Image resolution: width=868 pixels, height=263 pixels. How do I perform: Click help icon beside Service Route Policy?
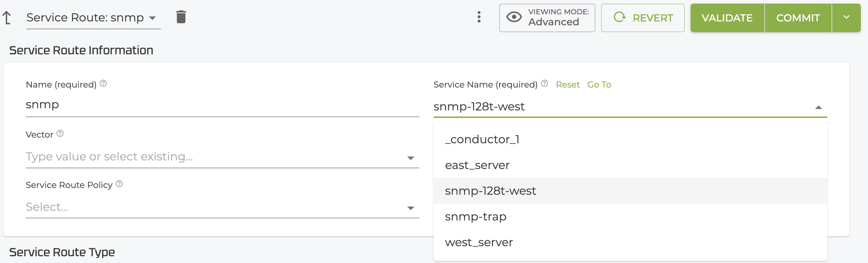[119, 184]
